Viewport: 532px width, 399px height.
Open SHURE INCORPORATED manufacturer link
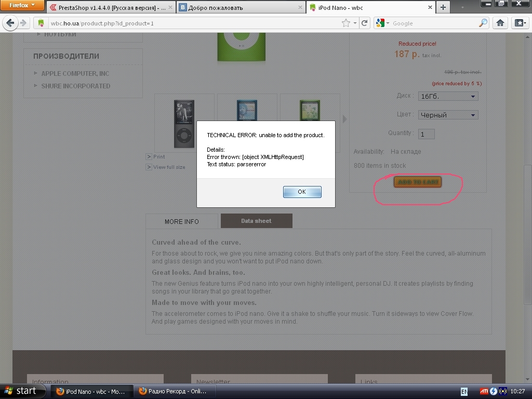[x=76, y=86]
